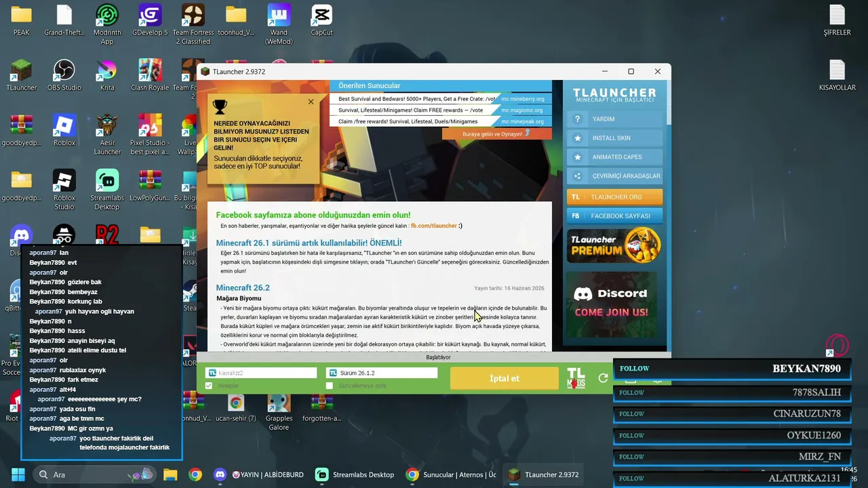Click the fb.com/tlauncher link
The image size is (868, 488).
point(434,226)
